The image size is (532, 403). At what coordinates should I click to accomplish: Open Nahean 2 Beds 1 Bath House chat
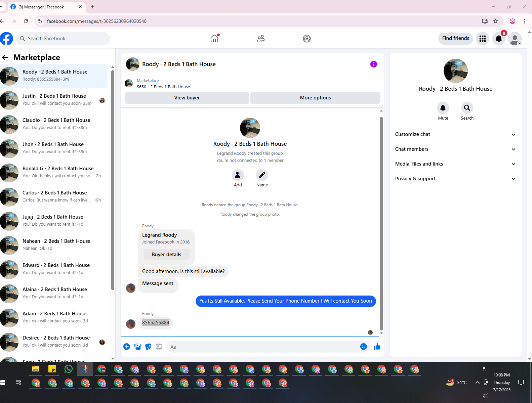pyautogui.click(x=54, y=245)
